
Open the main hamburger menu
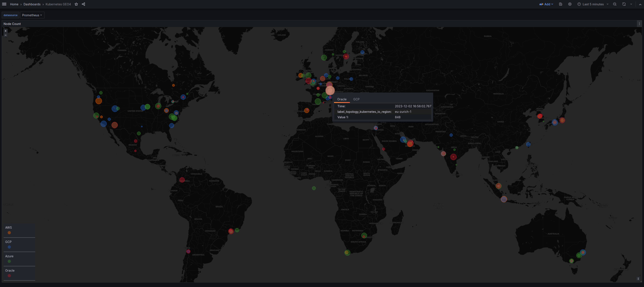[x=4, y=4]
